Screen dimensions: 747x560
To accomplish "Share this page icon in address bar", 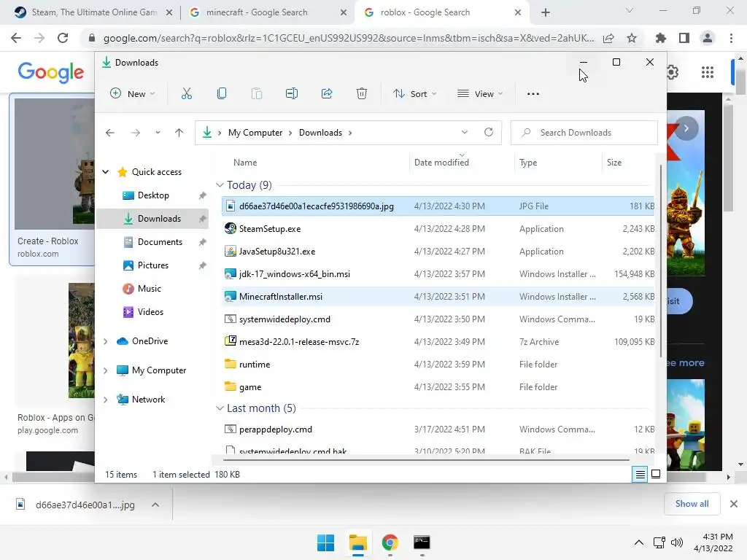I will [x=608, y=38].
